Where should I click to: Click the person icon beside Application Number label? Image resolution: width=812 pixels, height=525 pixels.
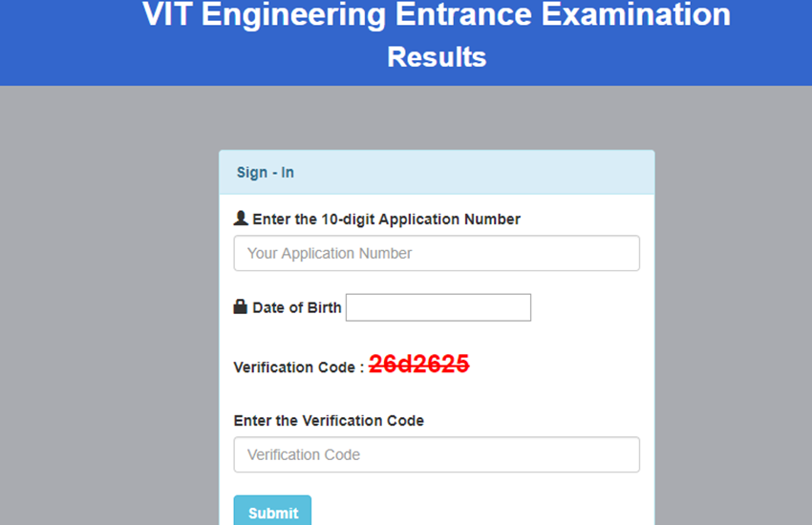tap(241, 219)
